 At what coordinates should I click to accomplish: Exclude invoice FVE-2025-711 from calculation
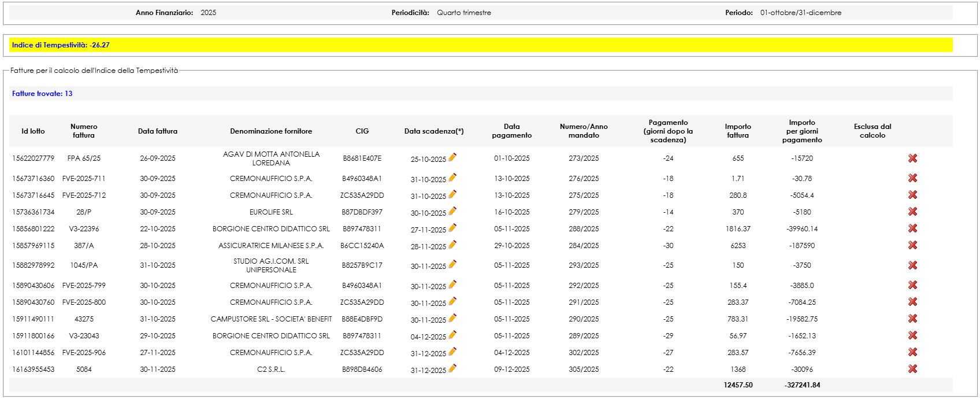[x=912, y=178]
